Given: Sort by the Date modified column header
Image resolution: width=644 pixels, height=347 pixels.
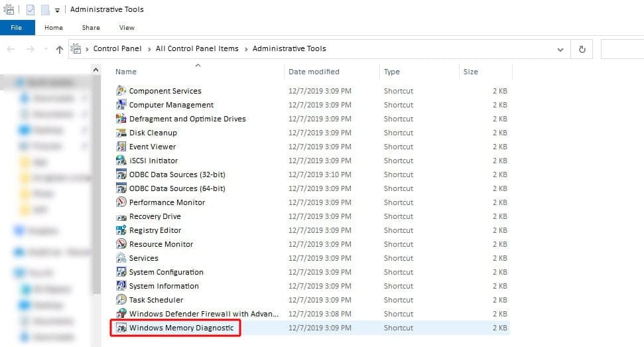Looking at the screenshot, I should (314, 72).
